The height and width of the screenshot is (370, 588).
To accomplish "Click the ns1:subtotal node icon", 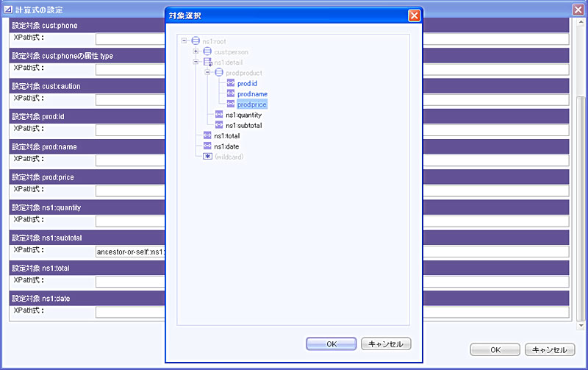I will pos(219,125).
